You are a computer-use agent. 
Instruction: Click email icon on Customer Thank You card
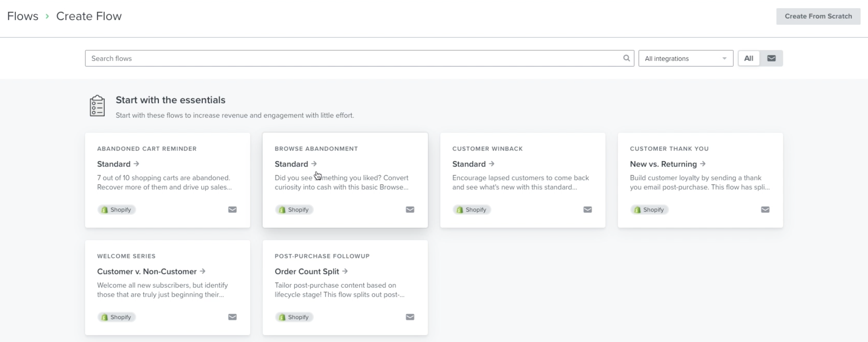[765, 209]
